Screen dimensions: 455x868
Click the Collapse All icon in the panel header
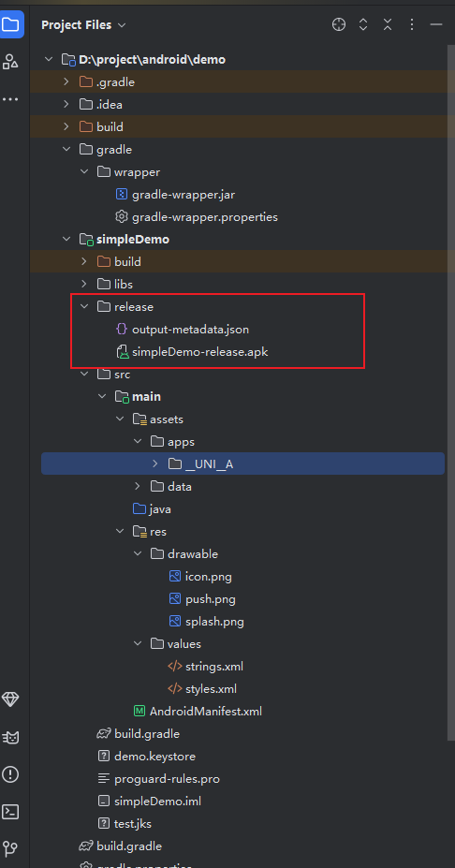pos(388,25)
